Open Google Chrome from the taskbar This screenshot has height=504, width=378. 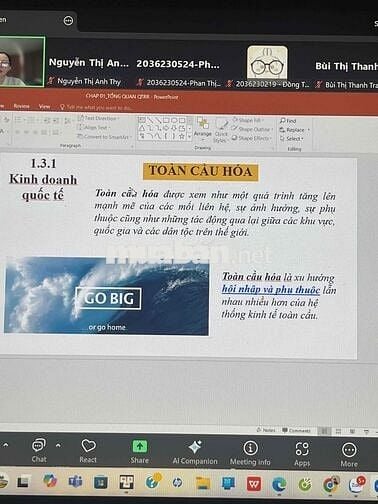[330, 484]
